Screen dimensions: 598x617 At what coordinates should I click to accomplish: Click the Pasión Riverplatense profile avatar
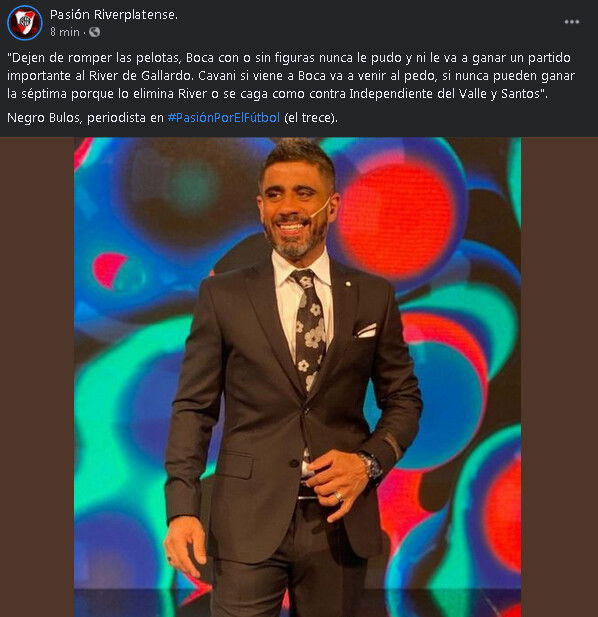coord(24,22)
